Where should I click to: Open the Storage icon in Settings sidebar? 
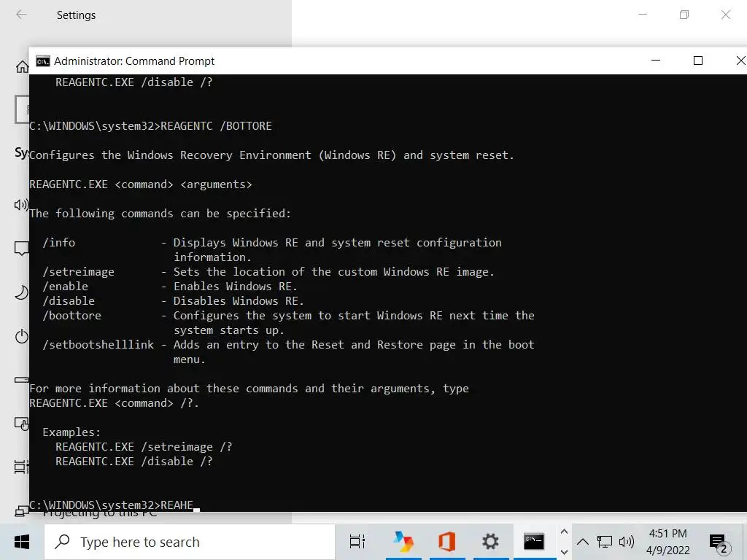(x=21, y=379)
